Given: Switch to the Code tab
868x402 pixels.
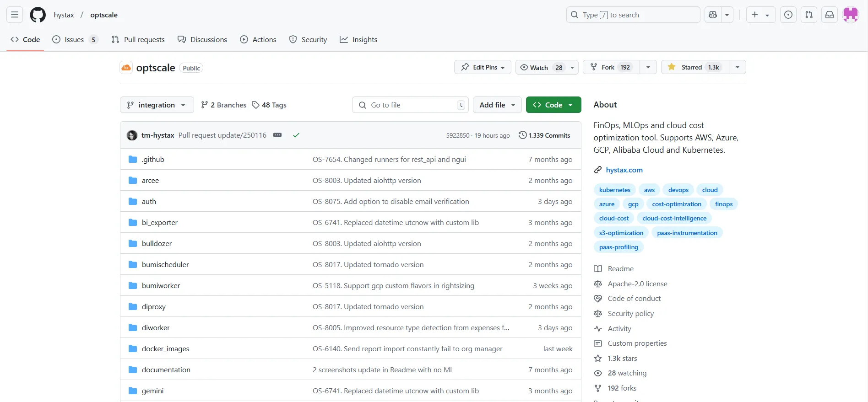Looking at the screenshot, I should click(x=25, y=39).
